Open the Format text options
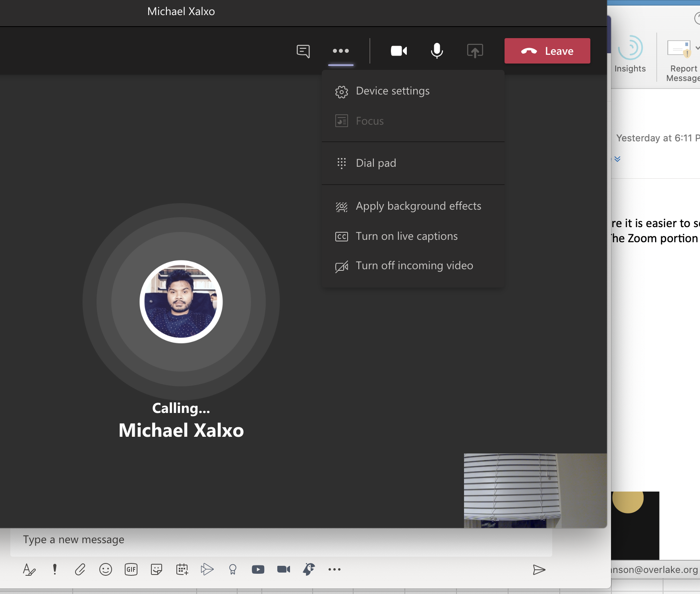 click(x=29, y=570)
